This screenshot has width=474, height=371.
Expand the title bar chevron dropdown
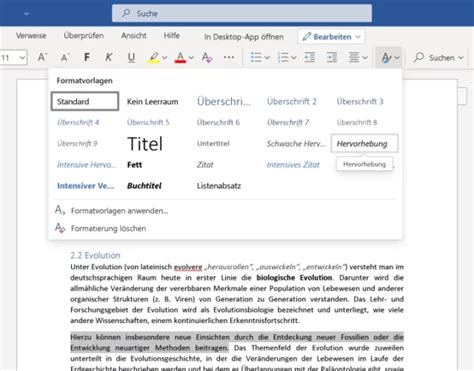pos(26,13)
